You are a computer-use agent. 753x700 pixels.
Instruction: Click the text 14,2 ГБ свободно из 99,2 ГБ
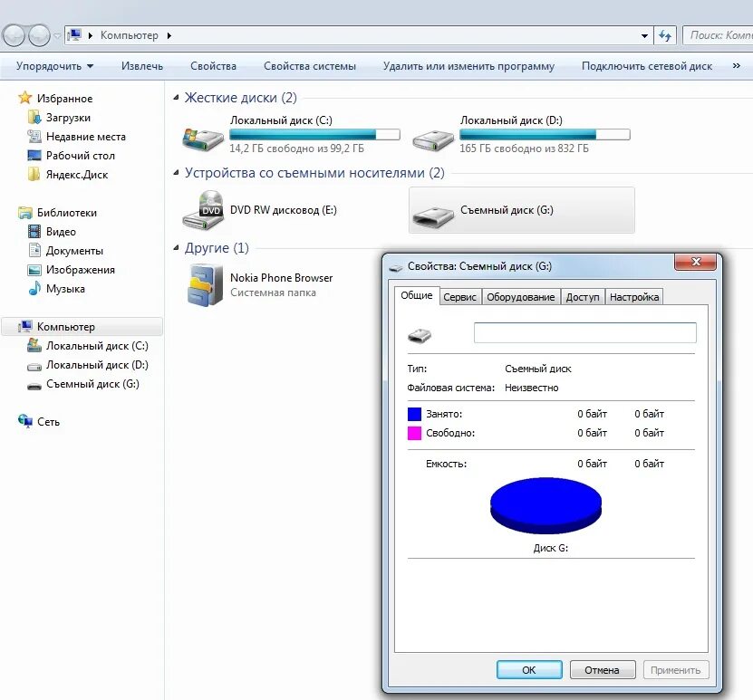coord(296,149)
